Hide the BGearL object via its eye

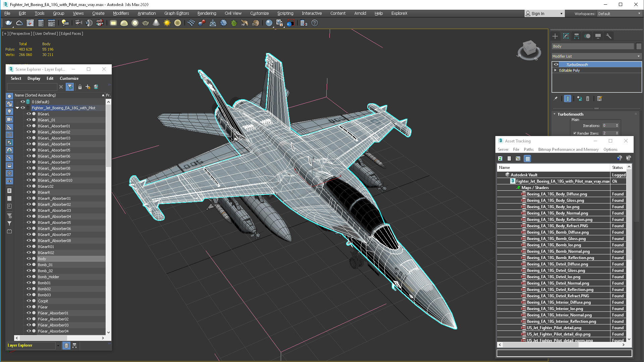[x=29, y=114]
